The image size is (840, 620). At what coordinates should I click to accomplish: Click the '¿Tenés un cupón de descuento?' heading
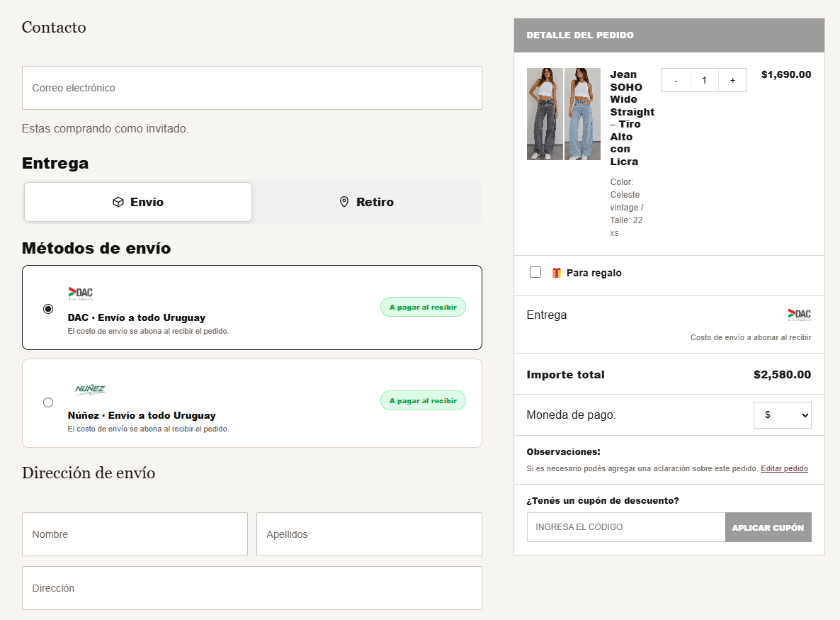603,500
